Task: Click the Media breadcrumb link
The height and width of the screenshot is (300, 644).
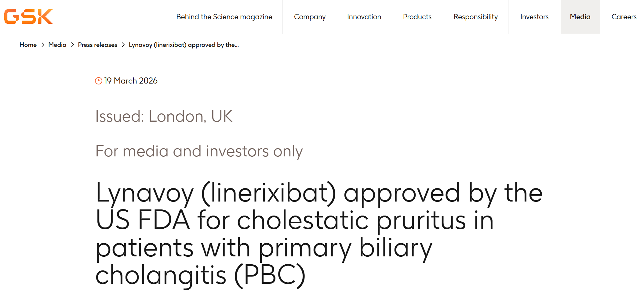Action: (x=57, y=45)
